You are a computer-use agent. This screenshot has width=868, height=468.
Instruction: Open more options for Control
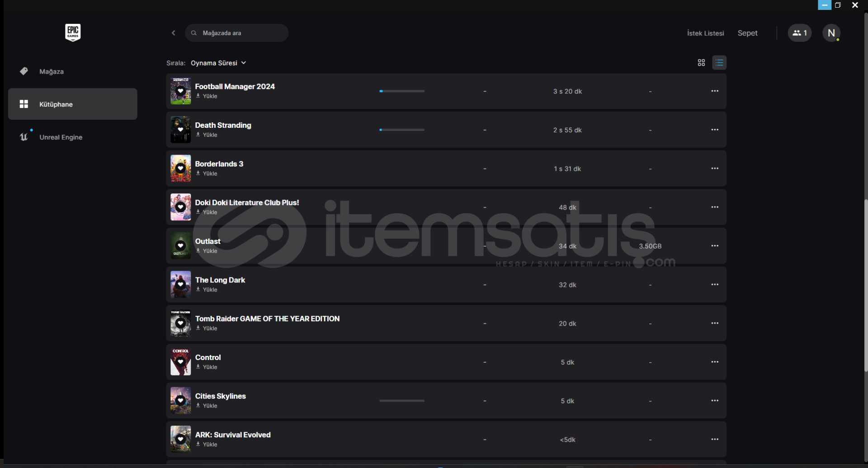tap(715, 362)
